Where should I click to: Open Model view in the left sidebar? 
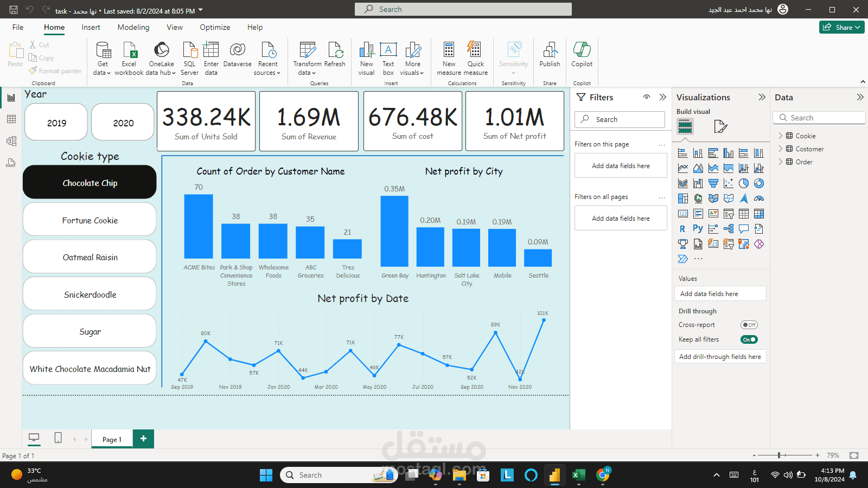pyautogui.click(x=11, y=141)
